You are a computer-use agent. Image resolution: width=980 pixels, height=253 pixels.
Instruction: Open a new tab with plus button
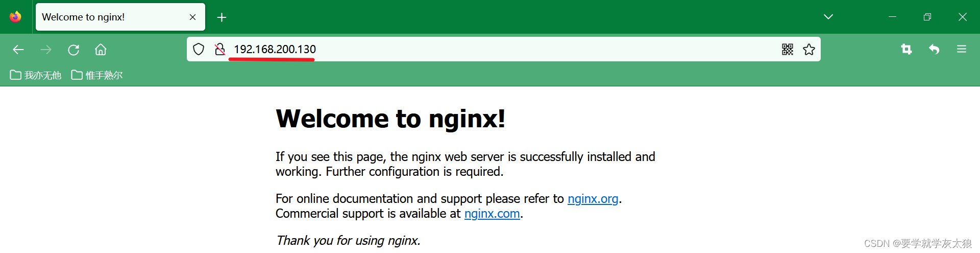pyautogui.click(x=222, y=17)
